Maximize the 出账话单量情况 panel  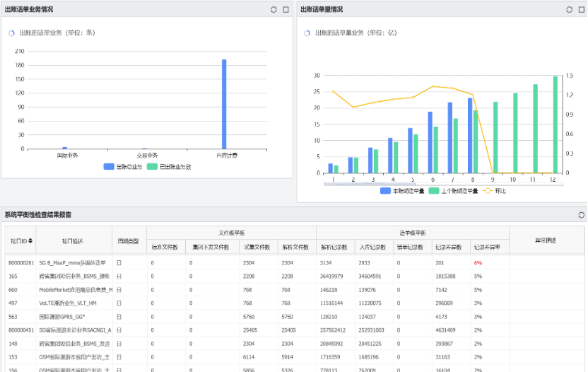pos(581,10)
